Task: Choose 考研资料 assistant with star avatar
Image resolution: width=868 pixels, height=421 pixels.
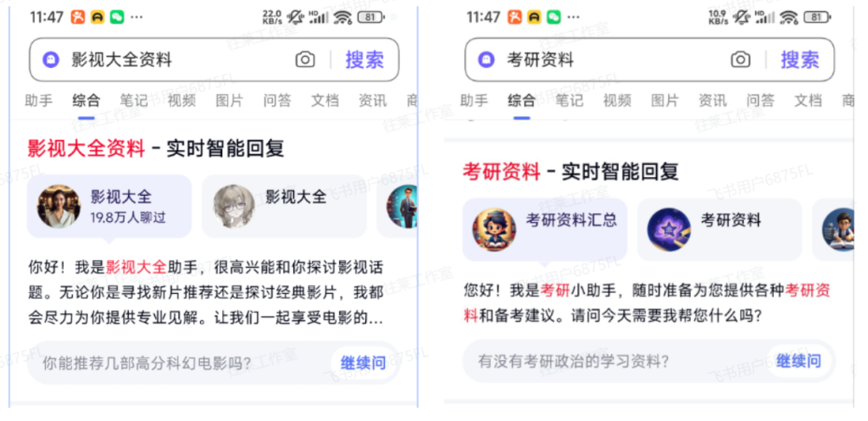Action: tap(720, 230)
